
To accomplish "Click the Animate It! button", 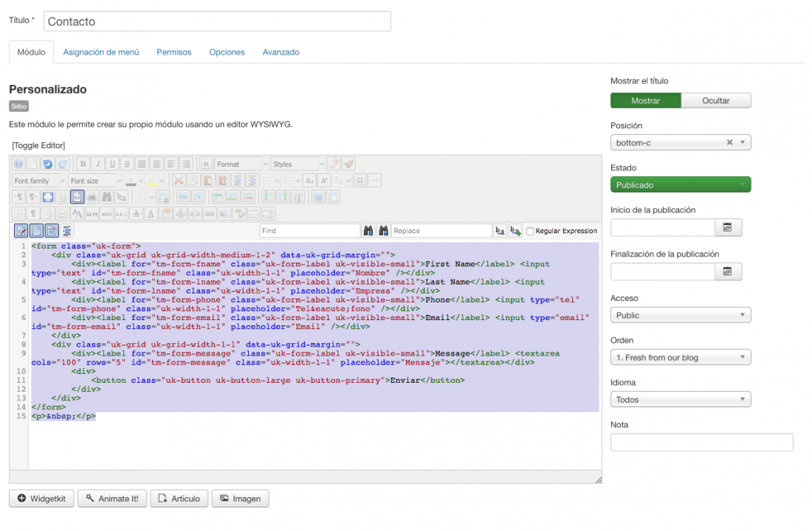I will [x=112, y=499].
